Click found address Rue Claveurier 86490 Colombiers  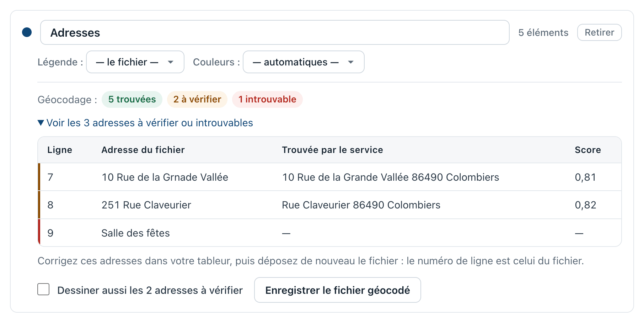(361, 205)
